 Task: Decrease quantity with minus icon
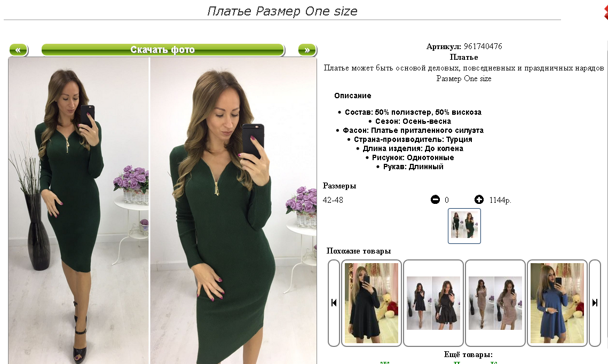coord(435,200)
